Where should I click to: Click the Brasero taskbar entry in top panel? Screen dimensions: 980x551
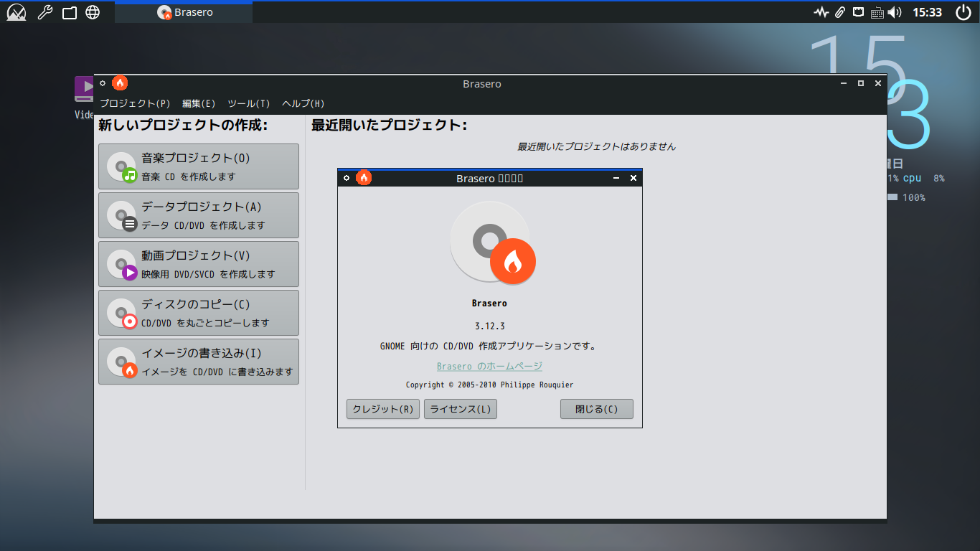tap(184, 12)
